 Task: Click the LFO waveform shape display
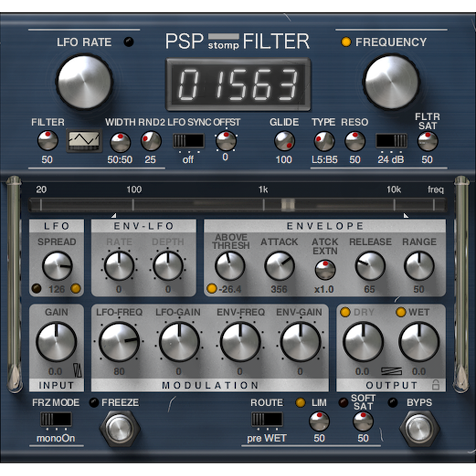(84, 140)
